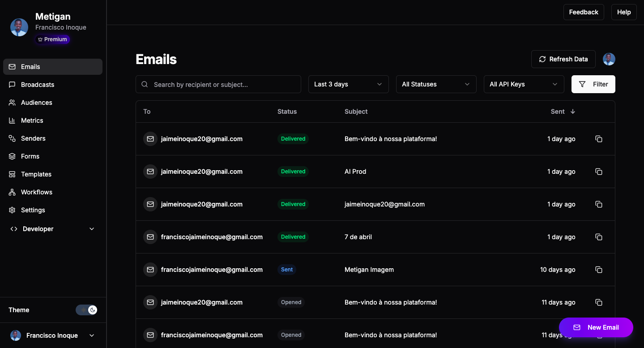Click "10 days ago" sent time
Image resolution: width=644 pixels, height=348 pixels.
558,270
